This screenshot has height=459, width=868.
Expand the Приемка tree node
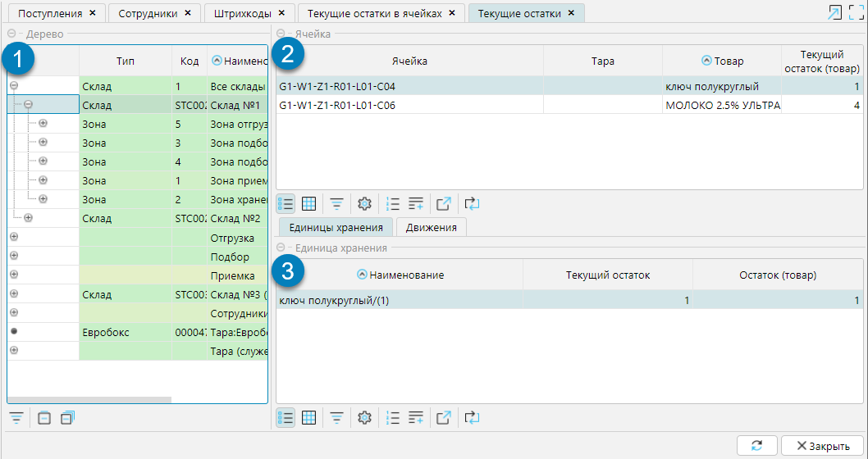tap(15, 275)
